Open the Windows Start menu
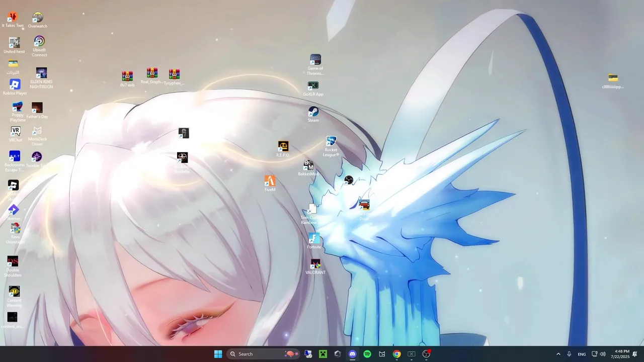The width and height of the screenshot is (644, 362). [218, 354]
